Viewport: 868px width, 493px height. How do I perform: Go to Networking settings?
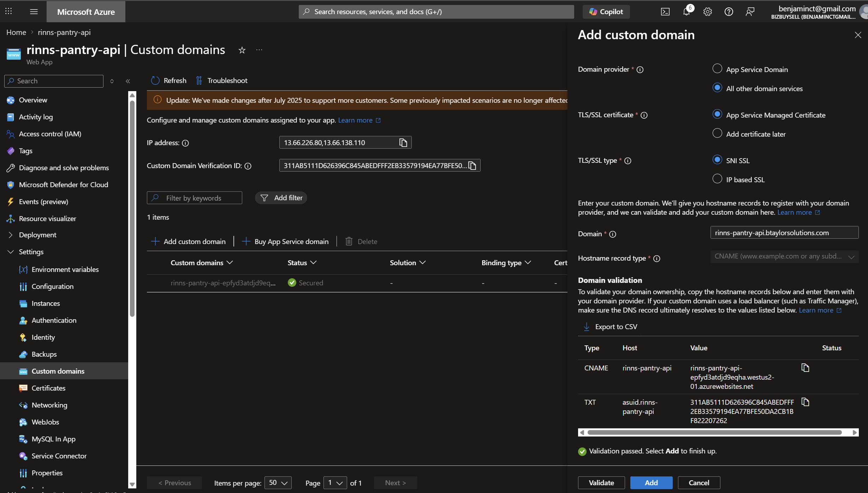coord(49,405)
